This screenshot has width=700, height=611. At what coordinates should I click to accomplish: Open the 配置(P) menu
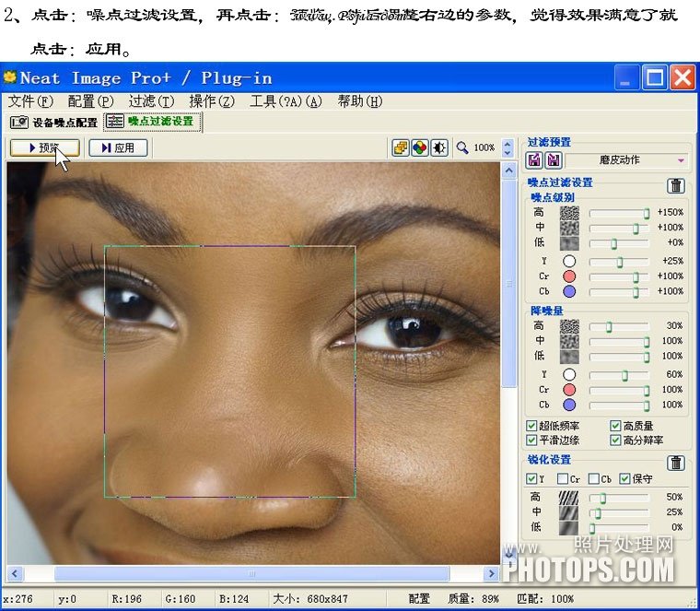click(x=90, y=101)
